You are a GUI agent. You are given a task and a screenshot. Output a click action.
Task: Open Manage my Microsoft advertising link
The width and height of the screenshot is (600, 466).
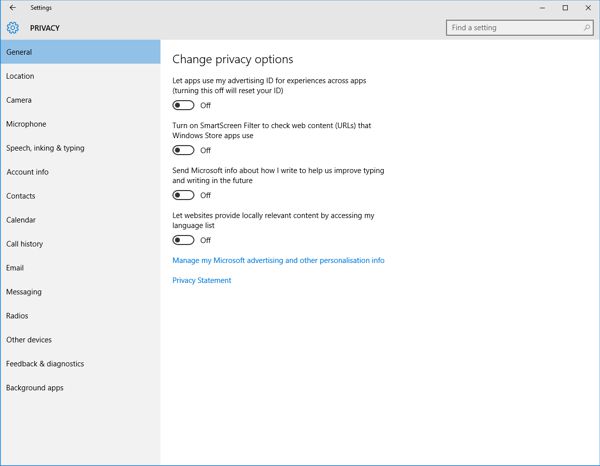pyautogui.click(x=278, y=260)
